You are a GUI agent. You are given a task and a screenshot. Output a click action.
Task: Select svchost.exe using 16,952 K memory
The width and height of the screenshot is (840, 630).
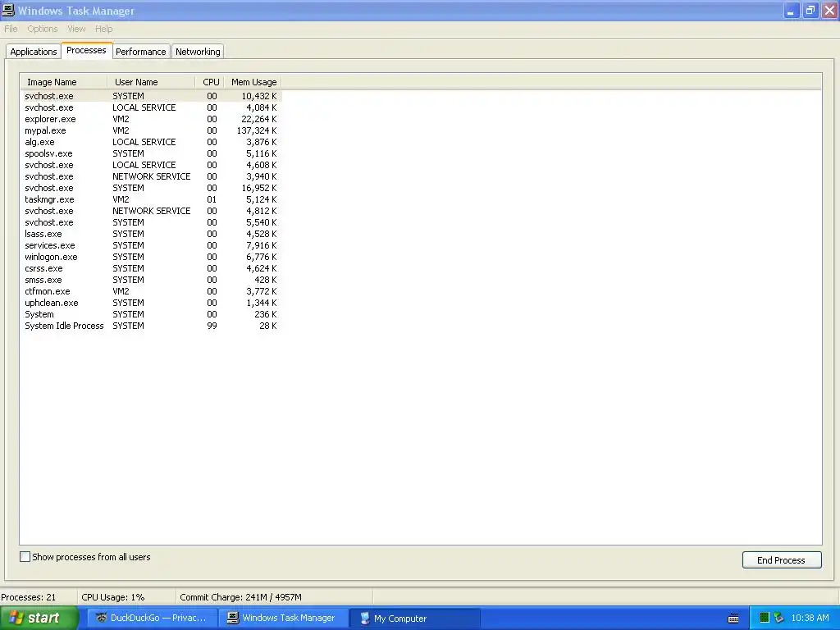coord(151,188)
